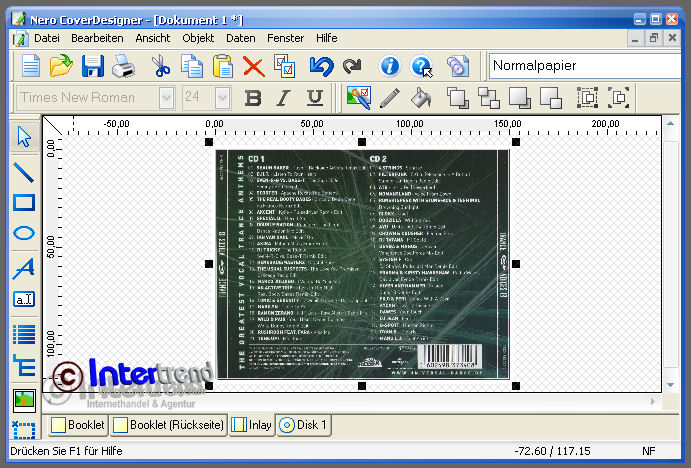
Task: Switch to the Booklet (Rückseite) tab
Action: coord(169,425)
